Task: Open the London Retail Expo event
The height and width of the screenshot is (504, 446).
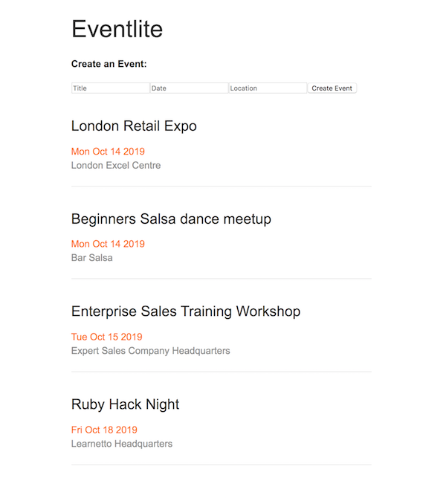Action: click(134, 126)
